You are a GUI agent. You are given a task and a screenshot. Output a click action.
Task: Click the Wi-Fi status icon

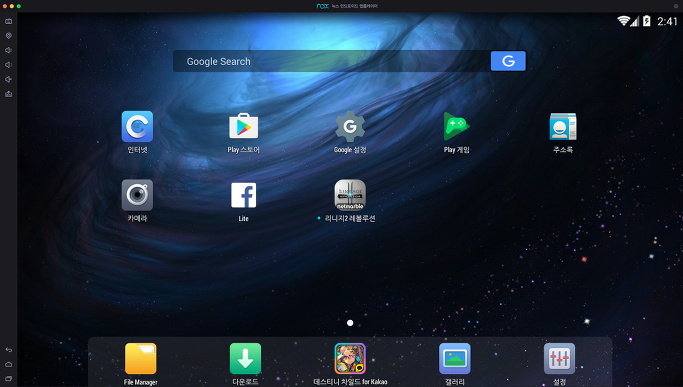[x=623, y=21]
